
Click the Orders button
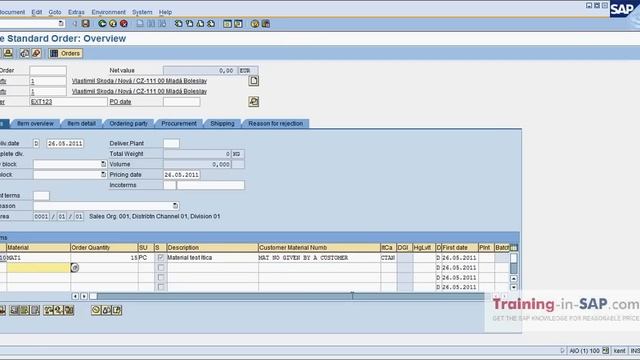coord(66,53)
